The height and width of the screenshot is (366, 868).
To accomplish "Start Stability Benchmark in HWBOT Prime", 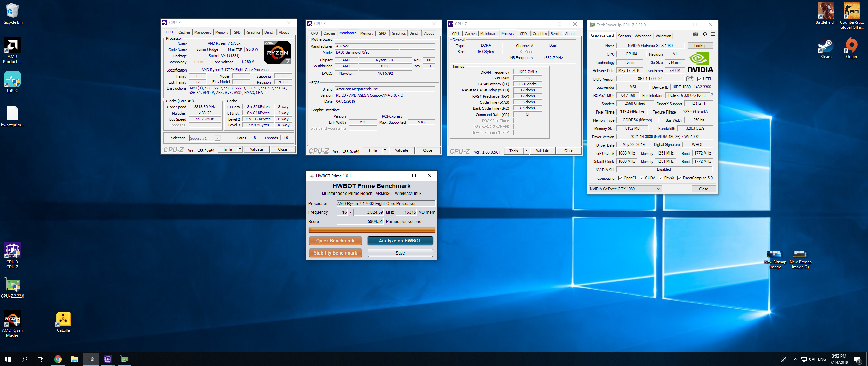I will click(x=335, y=253).
